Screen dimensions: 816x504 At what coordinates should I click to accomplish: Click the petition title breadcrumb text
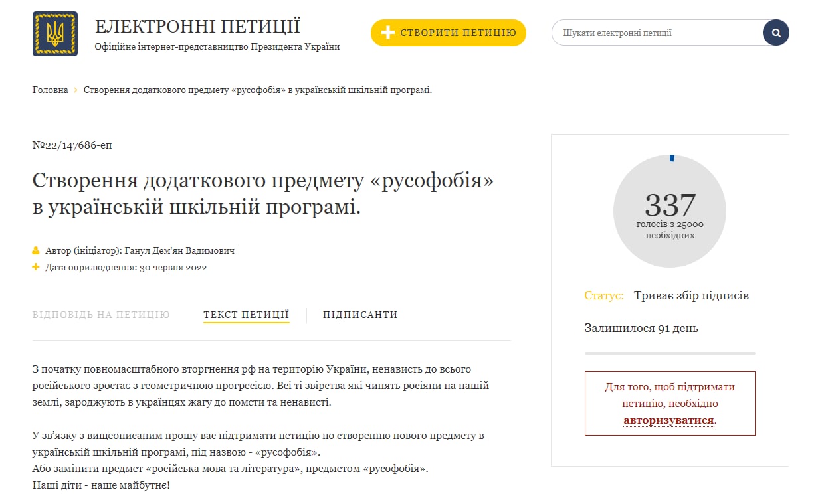click(258, 90)
